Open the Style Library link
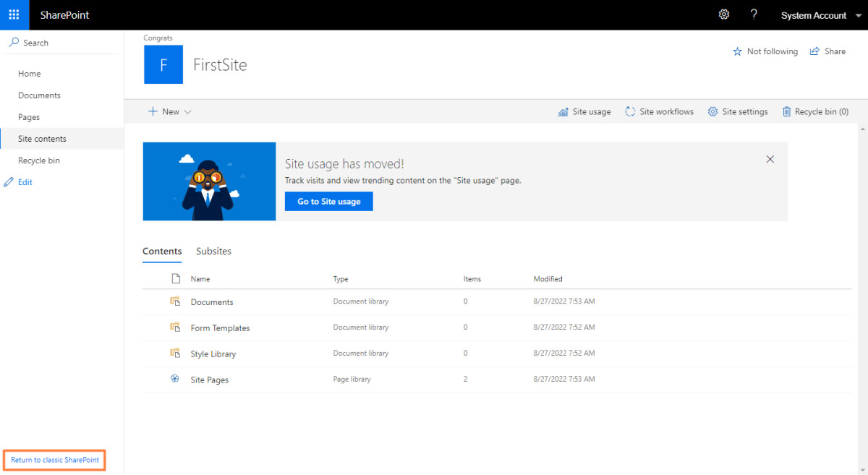Screen dimensions: 868x475 pos(213,354)
